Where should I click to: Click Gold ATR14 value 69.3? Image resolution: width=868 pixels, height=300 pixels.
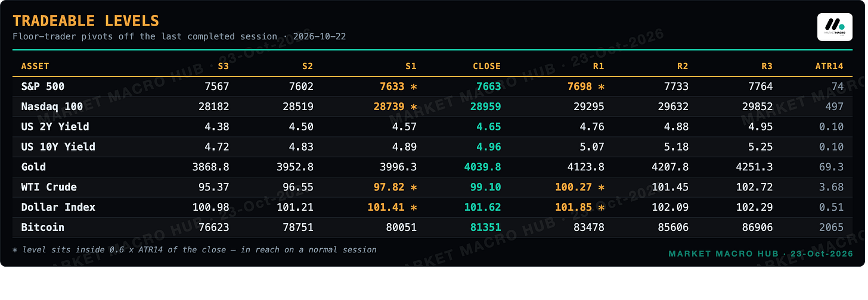pos(831,167)
